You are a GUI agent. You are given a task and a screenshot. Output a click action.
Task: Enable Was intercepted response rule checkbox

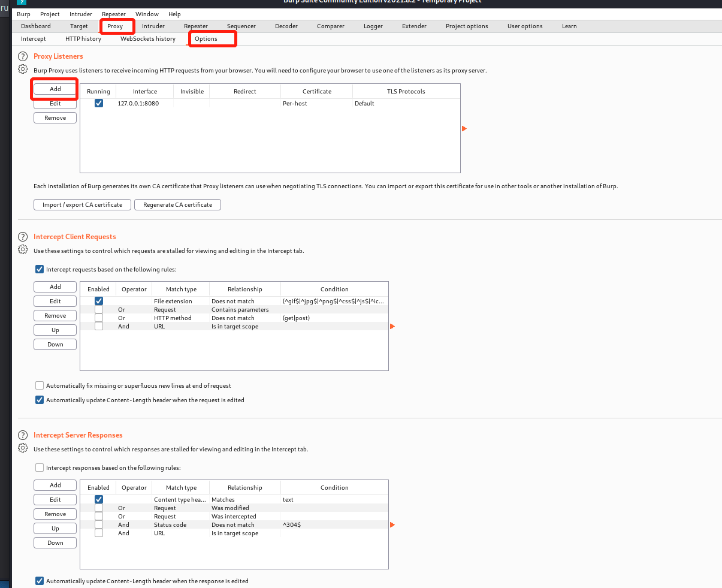click(99, 516)
